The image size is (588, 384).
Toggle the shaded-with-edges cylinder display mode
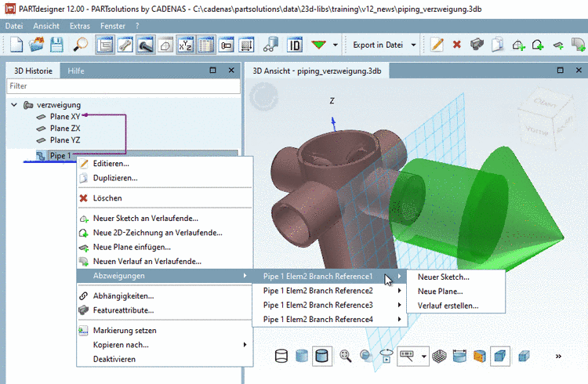click(x=321, y=356)
